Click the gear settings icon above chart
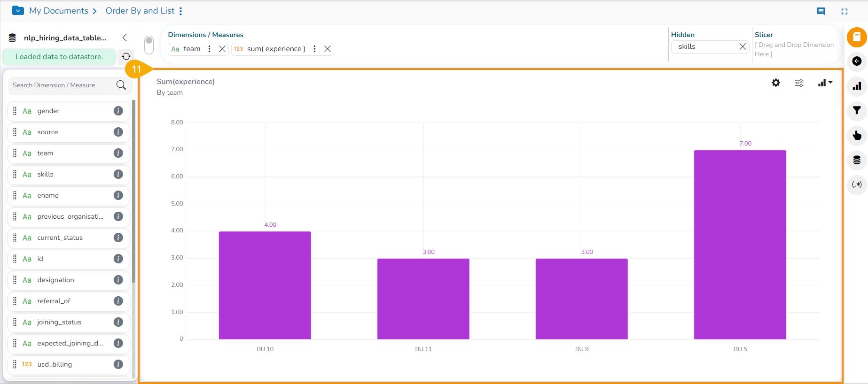 coord(776,83)
